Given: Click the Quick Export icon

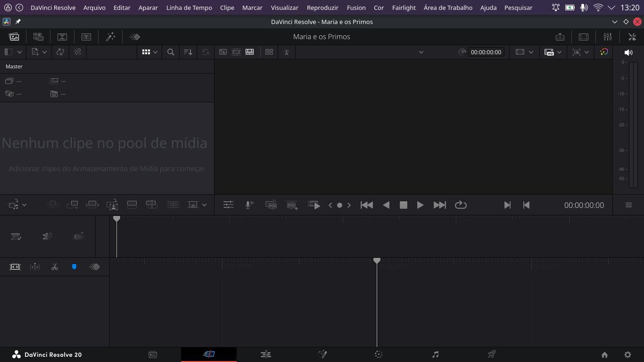Looking at the screenshot, I should pos(560,37).
